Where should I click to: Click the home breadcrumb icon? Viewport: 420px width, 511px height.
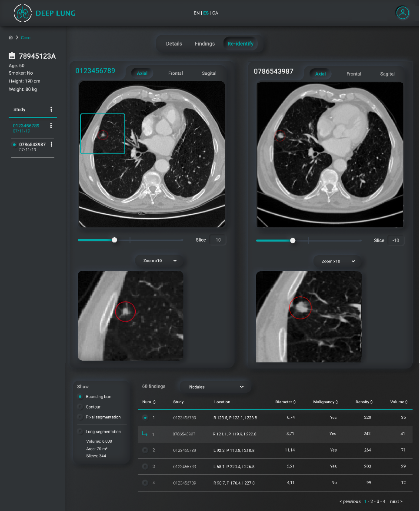(x=11, y=38)
